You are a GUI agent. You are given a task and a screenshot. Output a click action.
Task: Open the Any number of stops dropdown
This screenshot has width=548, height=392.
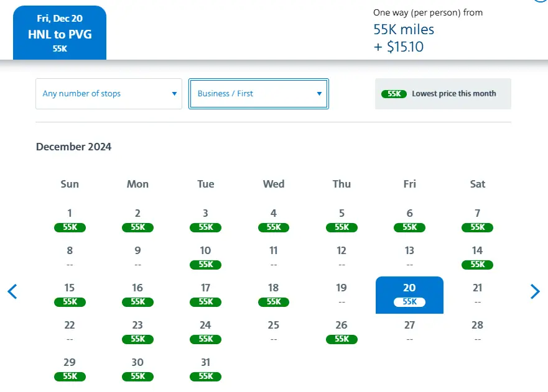[109, 94]
